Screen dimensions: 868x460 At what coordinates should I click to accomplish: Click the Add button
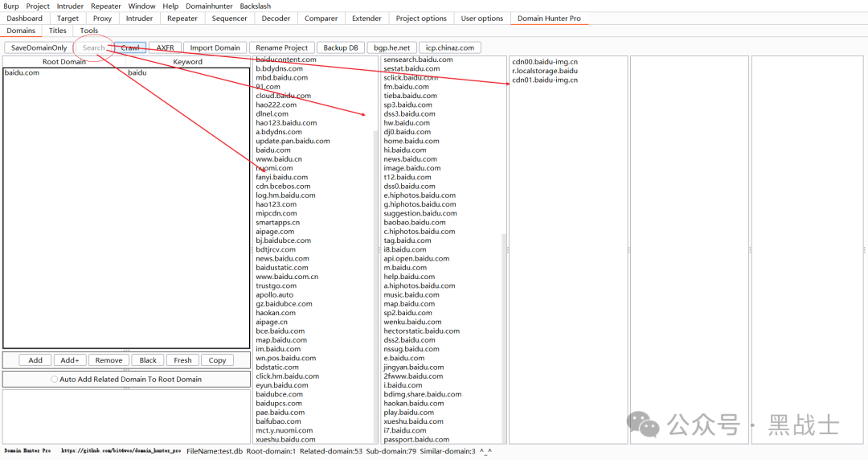click(x=35, y=360)
